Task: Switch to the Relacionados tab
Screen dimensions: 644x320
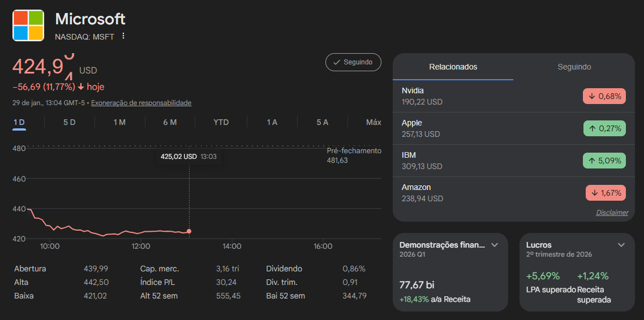Action: (x=453, y=67)
